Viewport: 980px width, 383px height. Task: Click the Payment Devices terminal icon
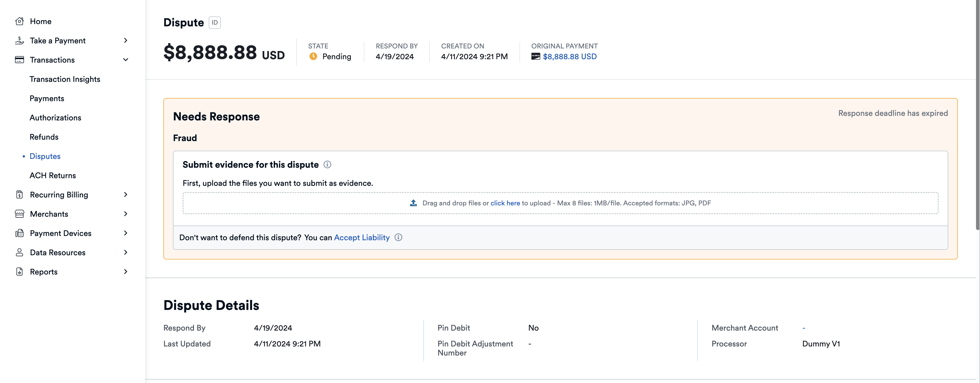19,233
